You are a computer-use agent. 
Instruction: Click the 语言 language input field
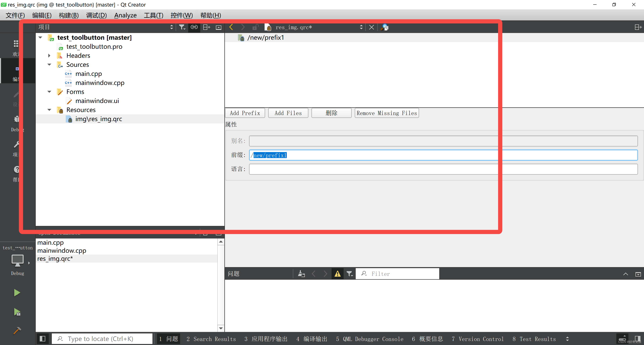(x=443, y=169)
